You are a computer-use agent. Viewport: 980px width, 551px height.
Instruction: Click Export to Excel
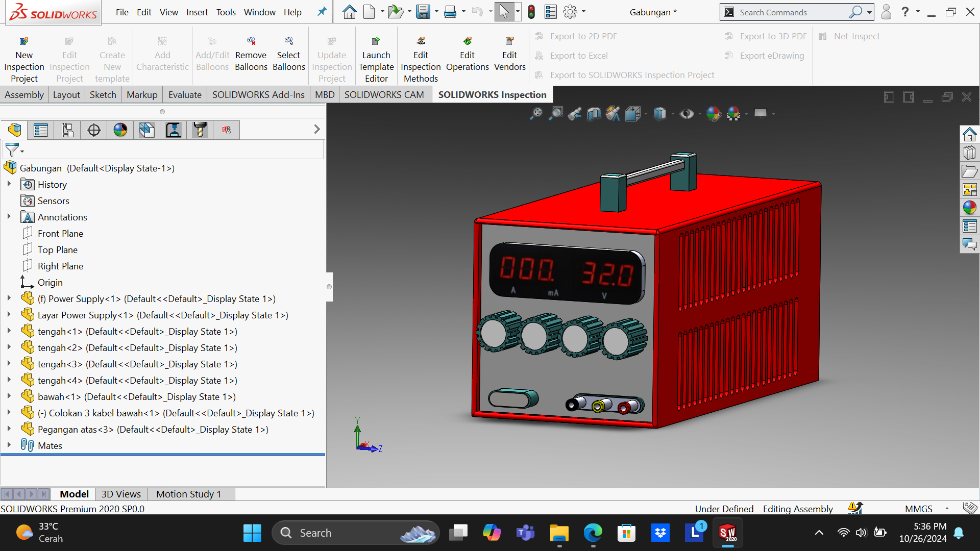click(x=579, y=56)
